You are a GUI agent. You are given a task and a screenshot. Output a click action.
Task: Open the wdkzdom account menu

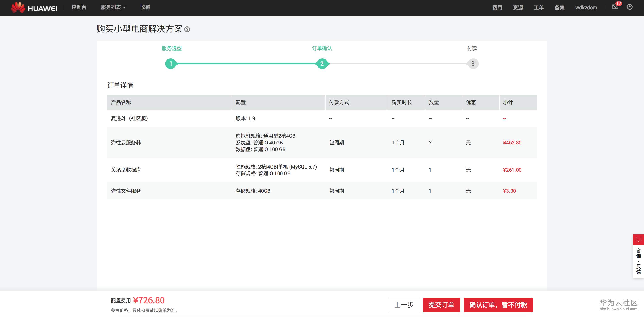(x=586, y=8)
